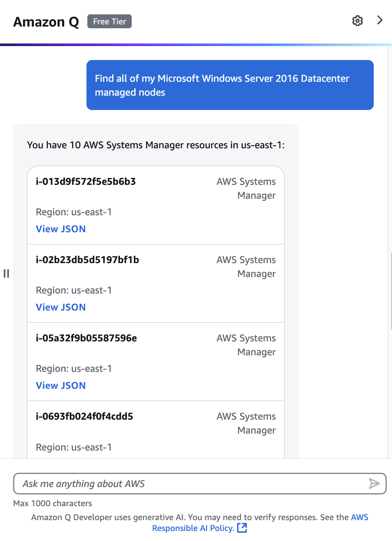The width and height of the screenshot is (392, 541).
Task: View JSON for instance i-02b23db5d5197bf1b
Action: [x=60, y=307]
